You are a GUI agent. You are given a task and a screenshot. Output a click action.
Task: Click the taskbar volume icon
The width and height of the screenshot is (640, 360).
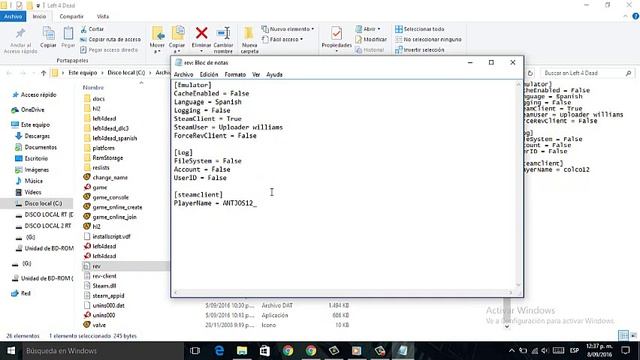pos(545,351)
